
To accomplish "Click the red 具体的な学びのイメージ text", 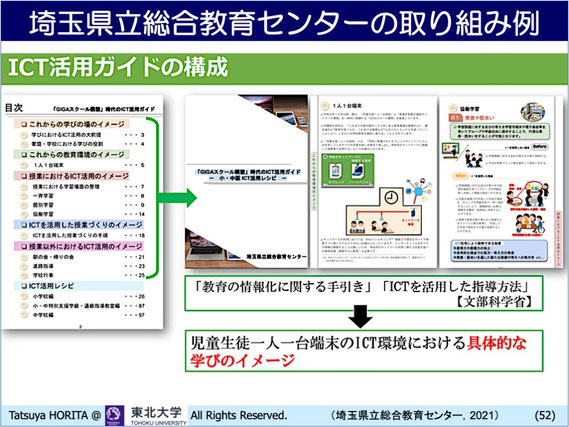I will tap(359, 352).
